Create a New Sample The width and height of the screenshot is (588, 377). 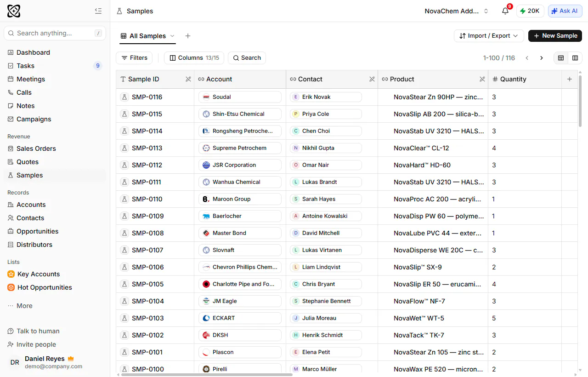(555, 36)
